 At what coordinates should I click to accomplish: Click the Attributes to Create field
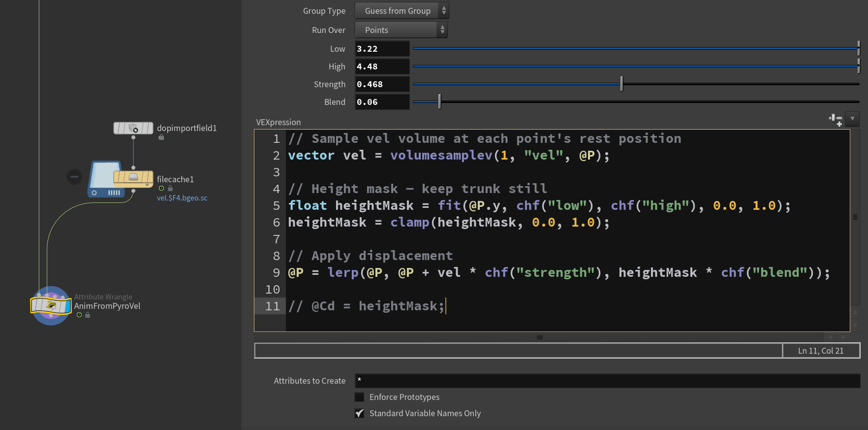pos(607,381)
